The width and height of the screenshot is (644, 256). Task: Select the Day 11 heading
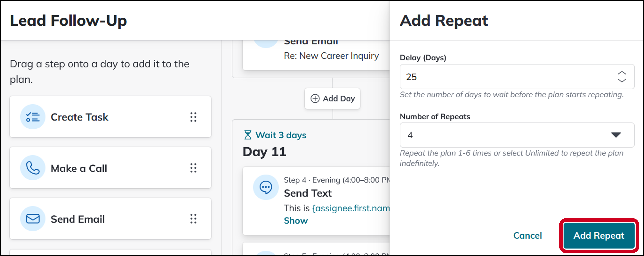tap(265, 151)
